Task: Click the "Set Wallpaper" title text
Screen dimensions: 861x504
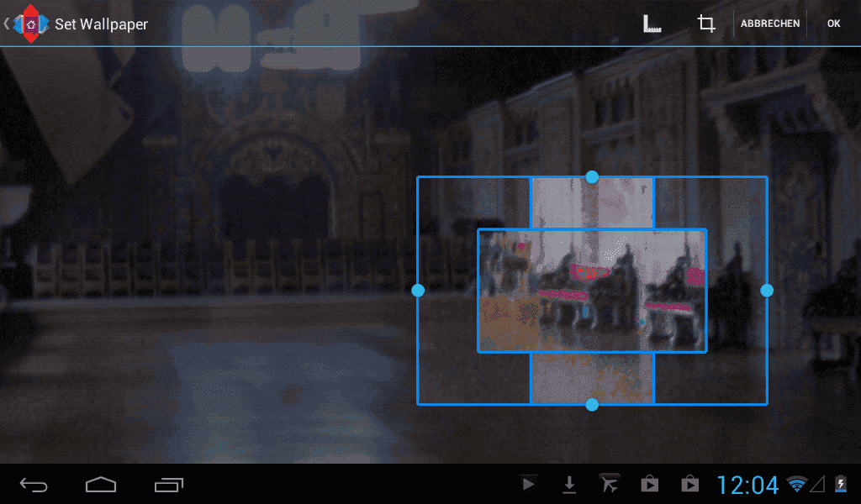Action: point(102,24)
